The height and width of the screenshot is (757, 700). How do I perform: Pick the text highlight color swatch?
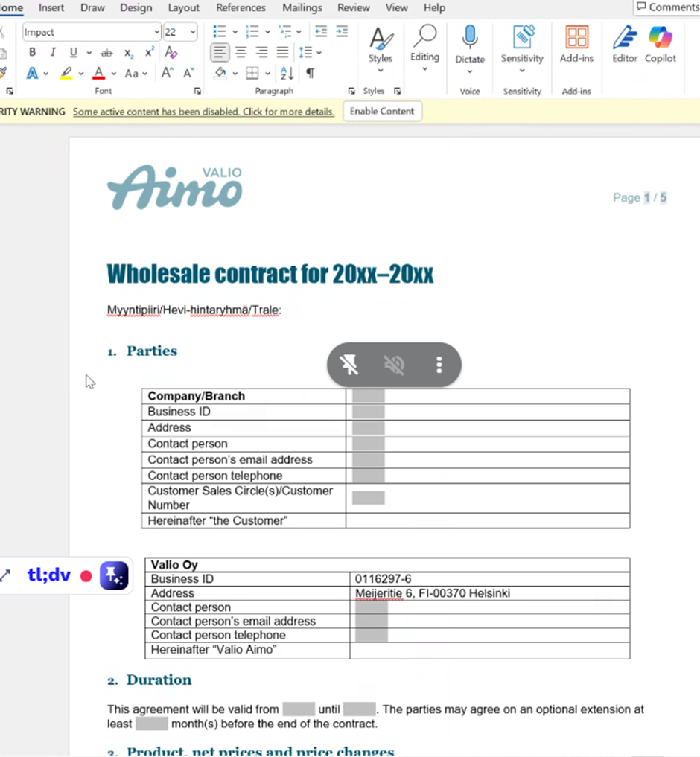66,73
